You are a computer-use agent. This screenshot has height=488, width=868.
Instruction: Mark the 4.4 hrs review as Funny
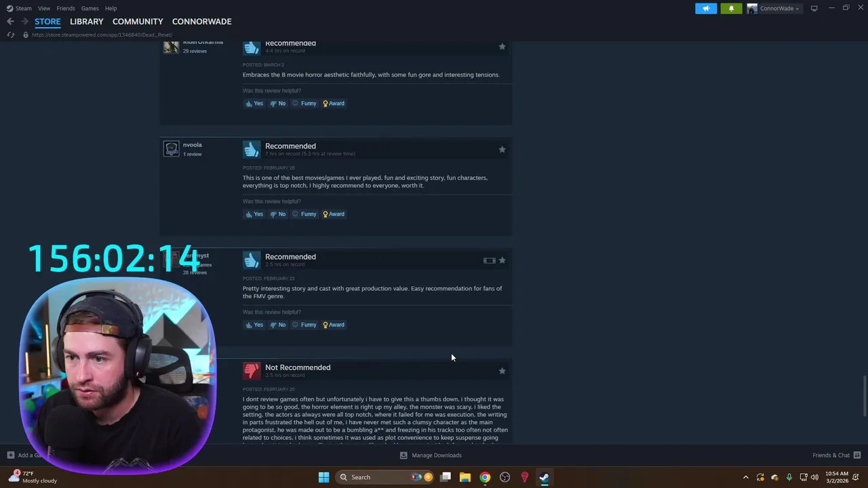point(304,104)
